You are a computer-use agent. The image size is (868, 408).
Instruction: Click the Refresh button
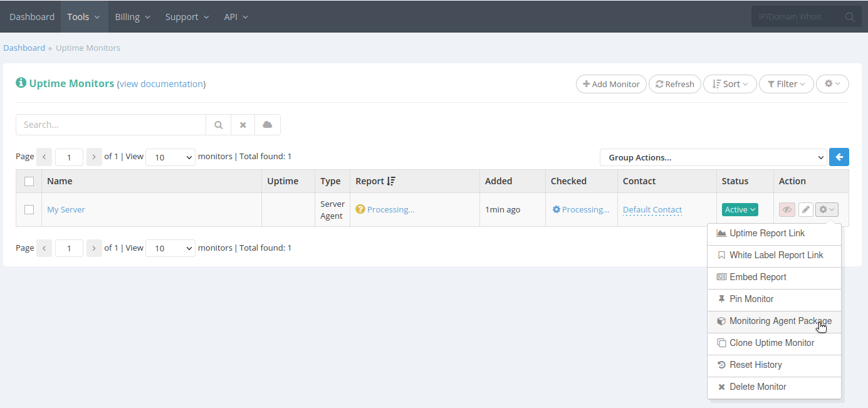coord(675,84)
